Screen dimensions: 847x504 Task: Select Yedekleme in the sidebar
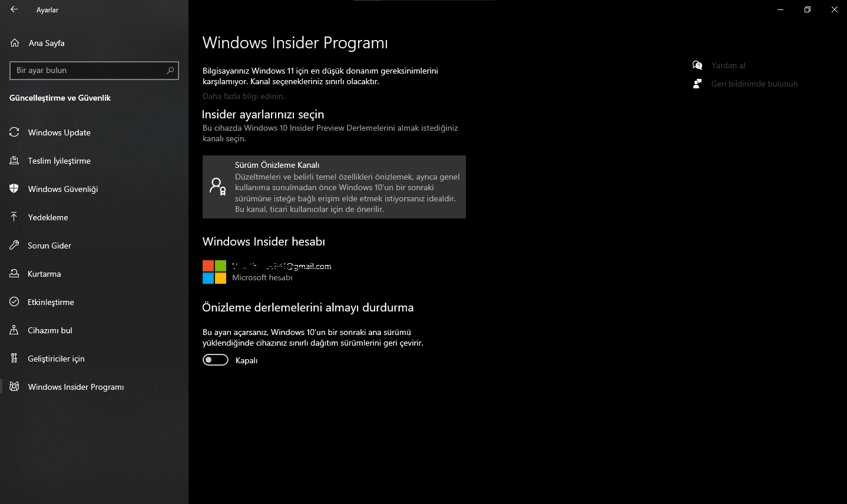click(94, 217)
